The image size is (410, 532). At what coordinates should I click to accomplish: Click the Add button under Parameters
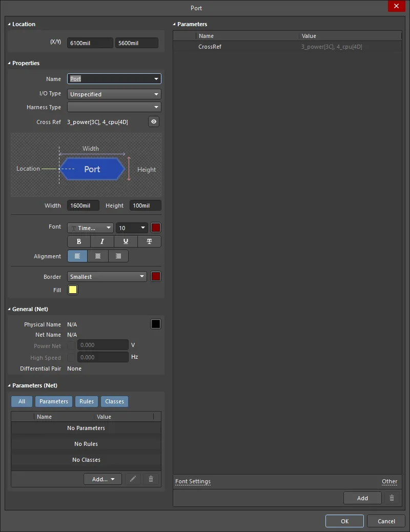362,498
